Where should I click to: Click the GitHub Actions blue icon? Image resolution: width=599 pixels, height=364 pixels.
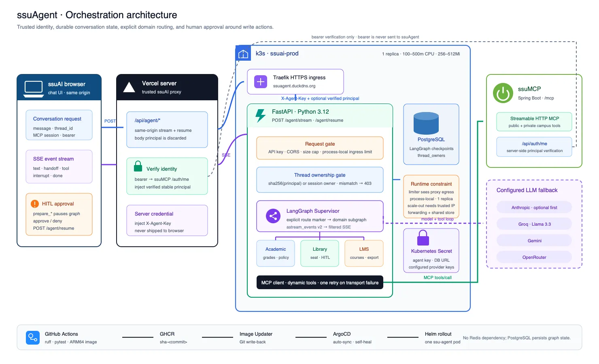pyautogui.click(x=32, y=338)
